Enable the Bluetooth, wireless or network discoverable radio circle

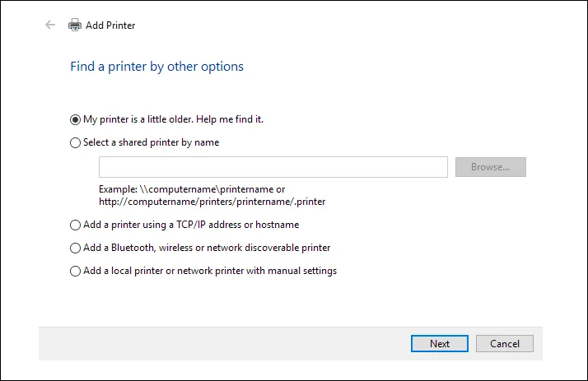76,248
